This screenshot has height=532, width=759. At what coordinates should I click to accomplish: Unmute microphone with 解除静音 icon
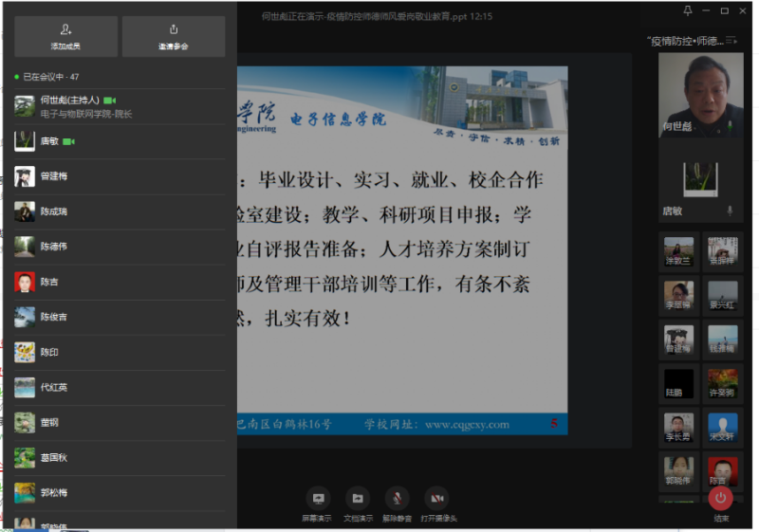(x=397, y=498)
